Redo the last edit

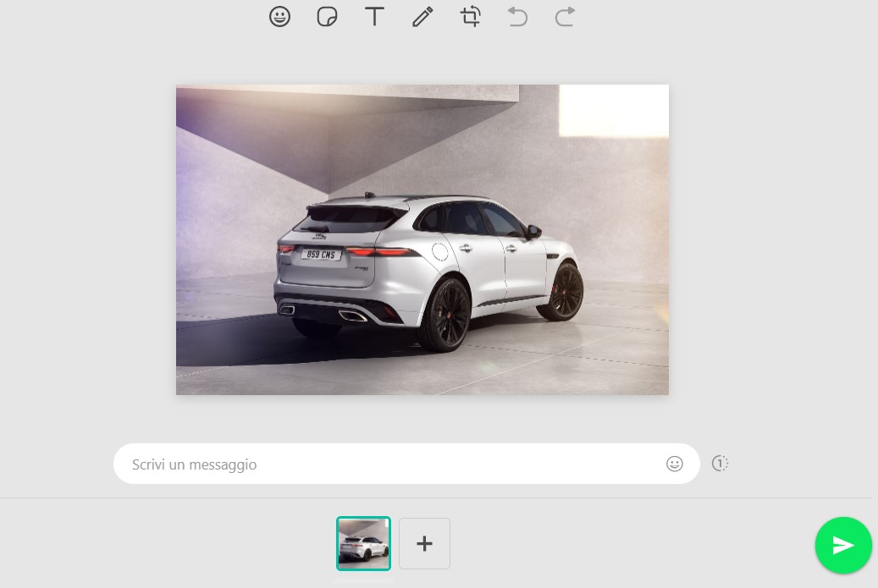(x=565, y=17)
